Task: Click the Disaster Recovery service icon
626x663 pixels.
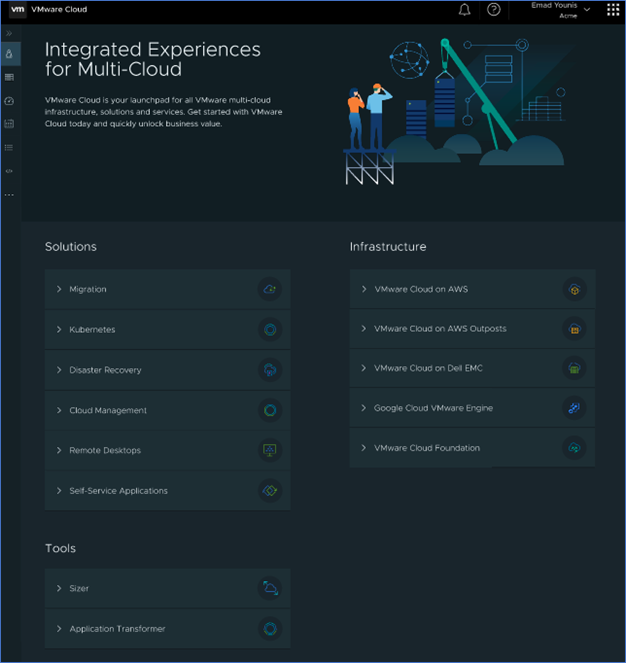Action: click(269, 370)
